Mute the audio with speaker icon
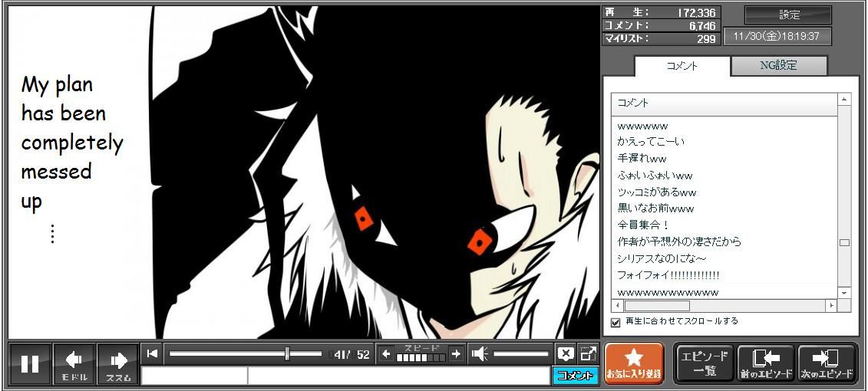 point(480,353)
